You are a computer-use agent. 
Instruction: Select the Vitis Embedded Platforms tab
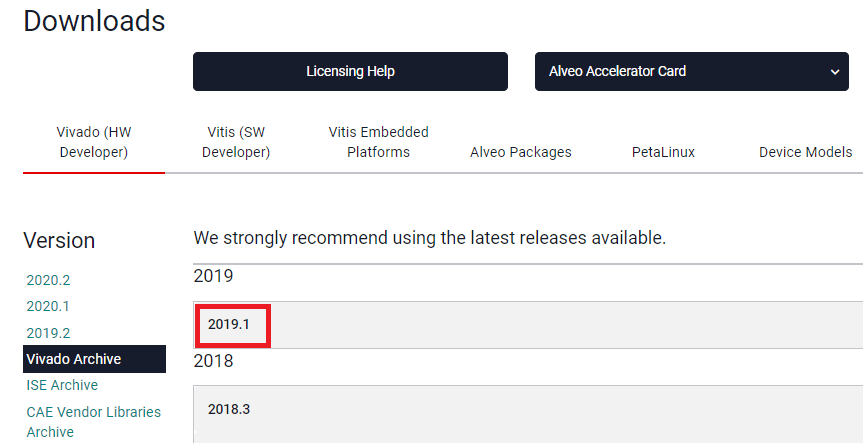(x=378, y=142)
